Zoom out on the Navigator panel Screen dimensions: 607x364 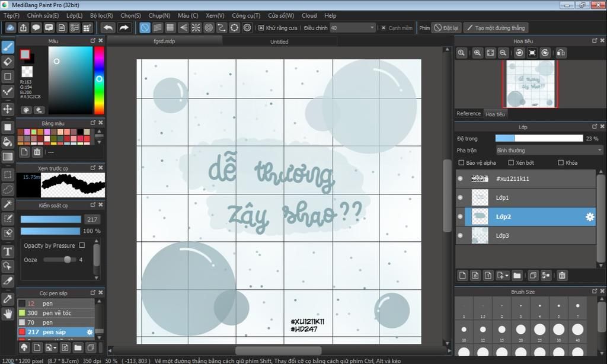[503, 53]
